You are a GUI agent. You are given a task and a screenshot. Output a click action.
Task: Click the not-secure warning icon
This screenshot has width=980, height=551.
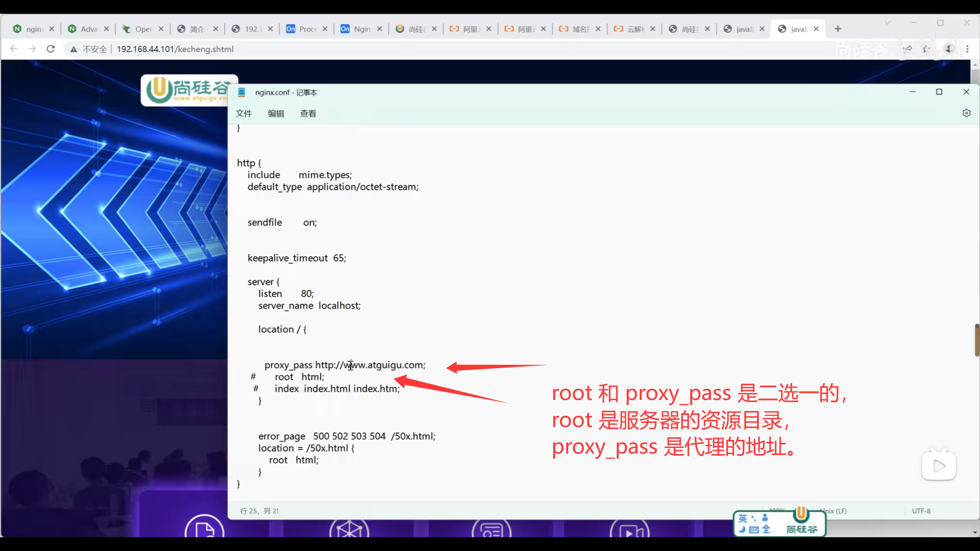[x=74, y=49]
